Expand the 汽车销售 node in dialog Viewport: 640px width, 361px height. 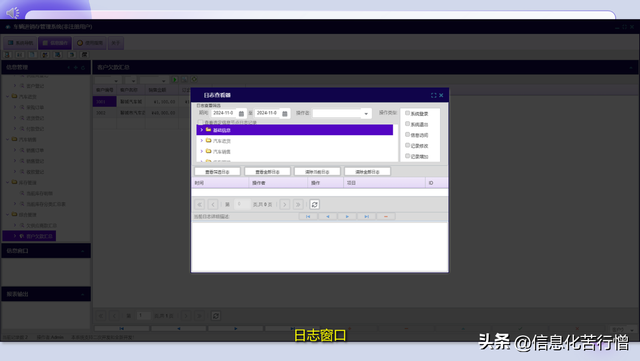coord(202,151)
